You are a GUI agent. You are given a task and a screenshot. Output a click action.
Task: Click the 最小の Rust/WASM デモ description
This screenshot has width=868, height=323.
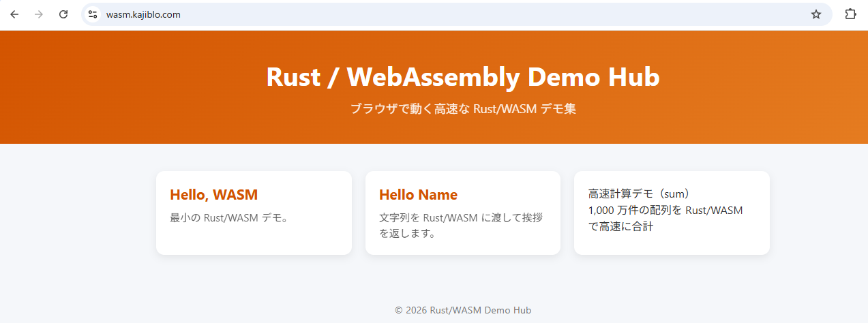tap(229, 218)
